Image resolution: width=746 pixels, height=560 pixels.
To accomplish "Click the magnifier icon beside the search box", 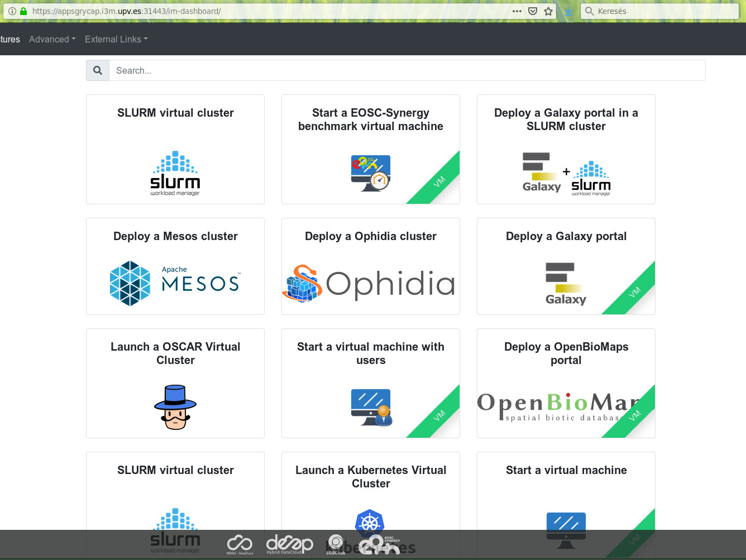I will coord(98,70).
